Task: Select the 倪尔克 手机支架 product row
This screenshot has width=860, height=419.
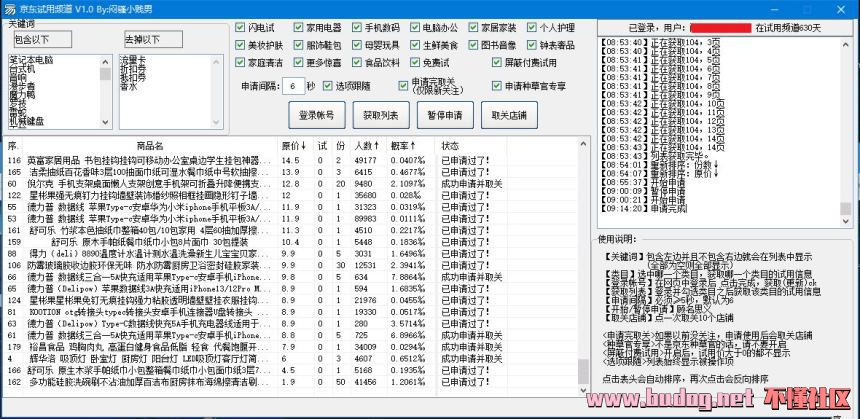Action: (291, 183)
